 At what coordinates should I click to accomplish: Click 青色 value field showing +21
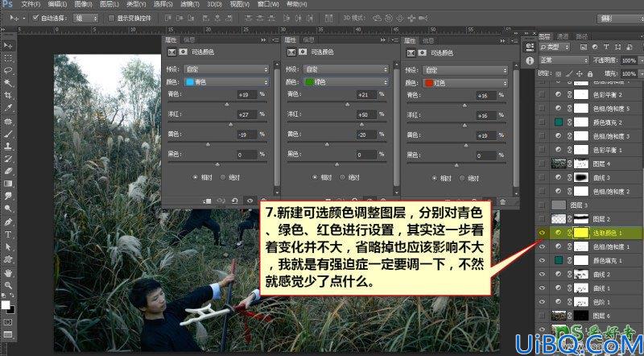coord(367,94)
